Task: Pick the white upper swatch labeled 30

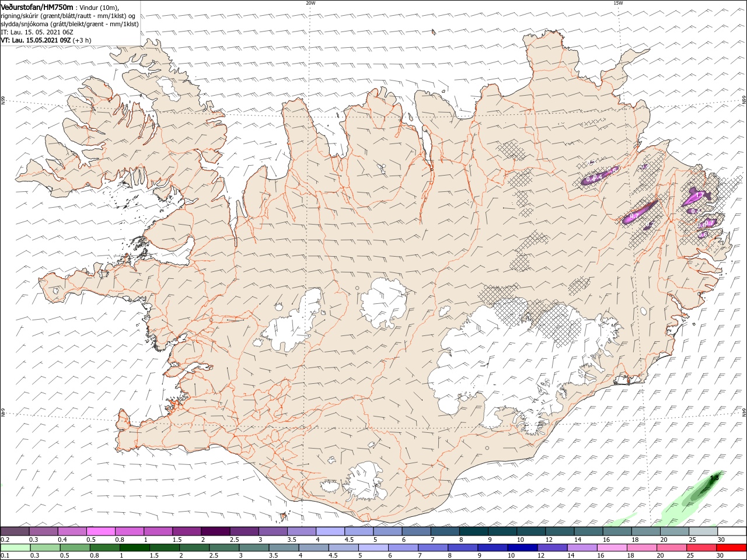Action: 732,531
